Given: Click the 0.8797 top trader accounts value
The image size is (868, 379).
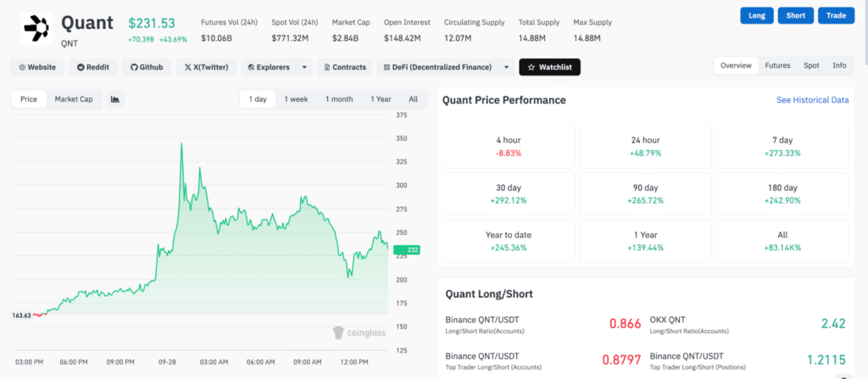Looking at the screenshot, I should tap(621, 360).
